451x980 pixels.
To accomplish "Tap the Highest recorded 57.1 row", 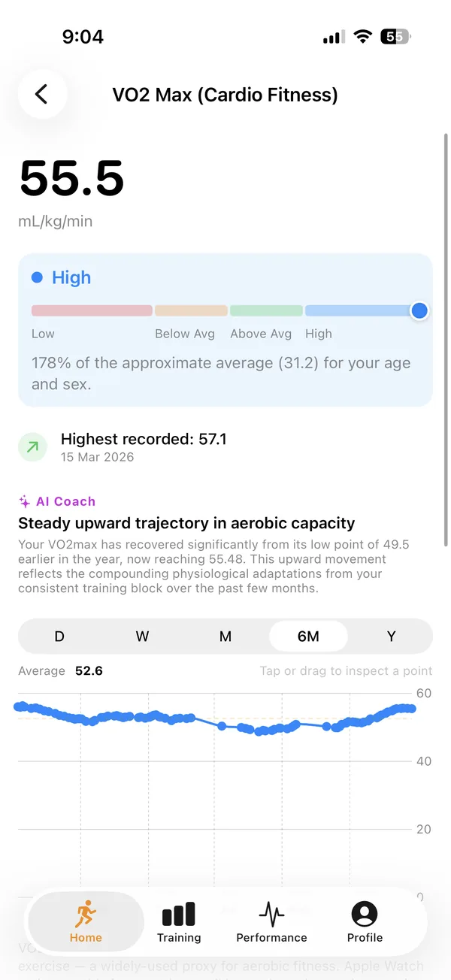I will point(225,447).
